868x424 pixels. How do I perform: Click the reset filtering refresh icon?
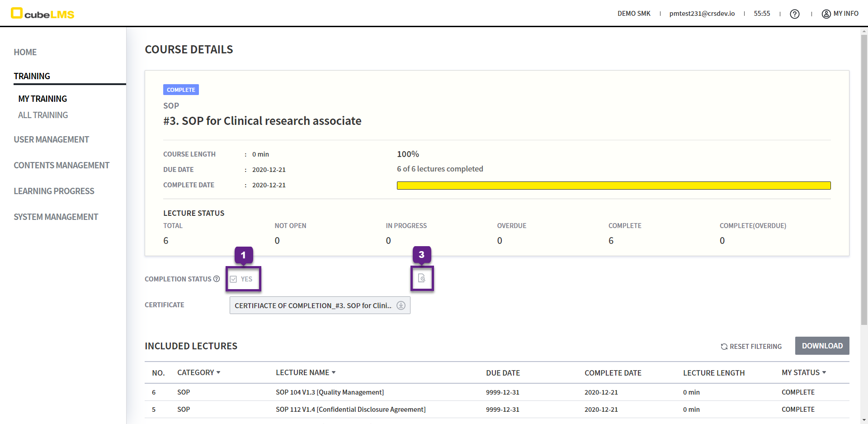724,347
